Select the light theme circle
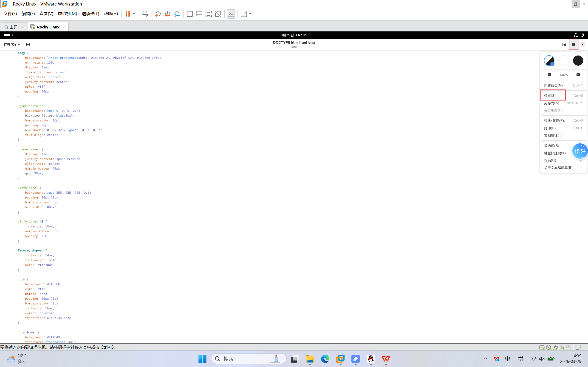This screenshot has height=367, width=588. coord(563,60)
